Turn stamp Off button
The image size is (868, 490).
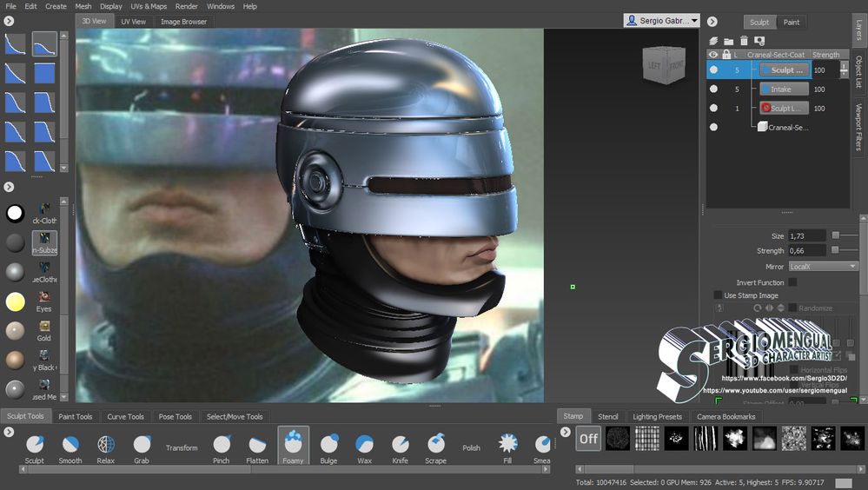(588, 439)
